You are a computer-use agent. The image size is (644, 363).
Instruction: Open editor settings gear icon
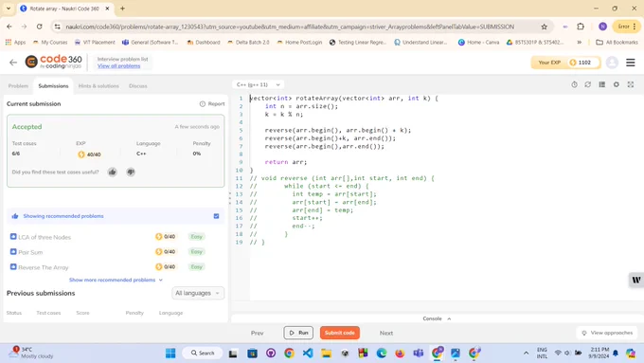tap(617, 84)
